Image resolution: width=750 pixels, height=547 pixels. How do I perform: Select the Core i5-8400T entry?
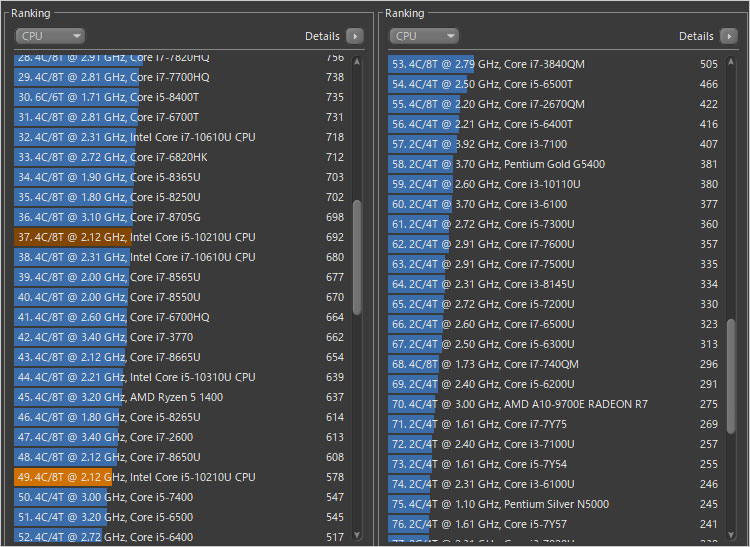pos(180,97)
